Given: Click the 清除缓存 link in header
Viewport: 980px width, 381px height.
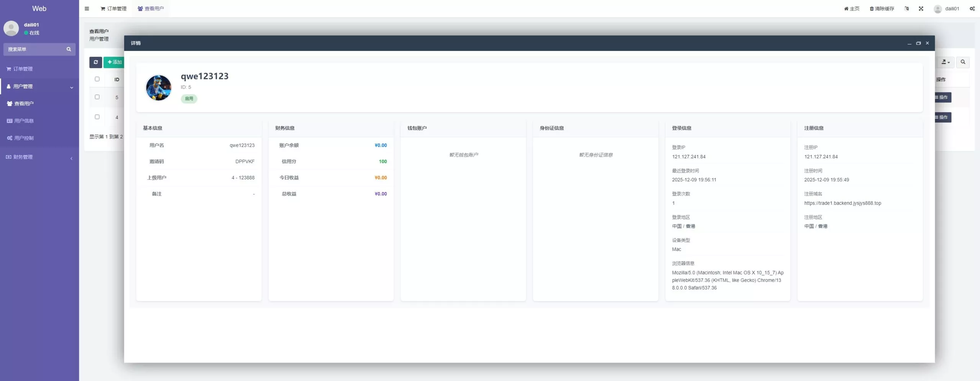Looking at the screenshot, I should [x=882, y=8].
